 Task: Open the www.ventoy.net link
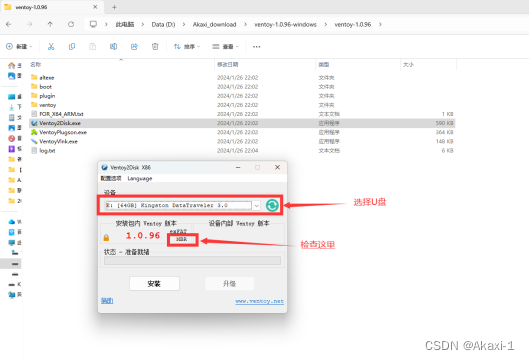click(259, 301)
